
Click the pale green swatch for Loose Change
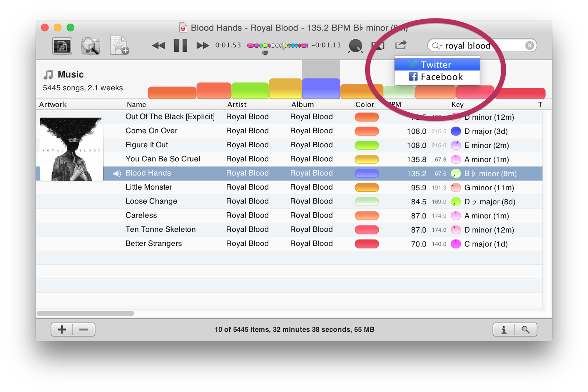click(x=367, y=202)
